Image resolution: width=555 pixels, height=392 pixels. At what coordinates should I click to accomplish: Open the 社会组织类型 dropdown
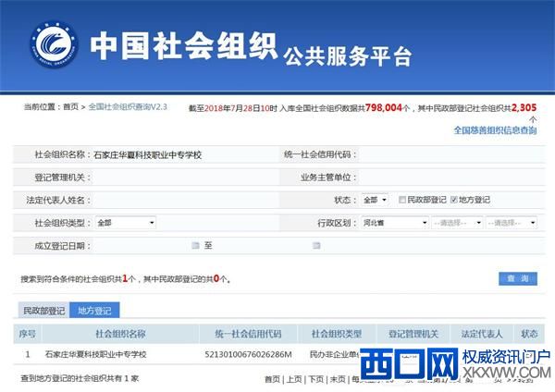[124, 223]
